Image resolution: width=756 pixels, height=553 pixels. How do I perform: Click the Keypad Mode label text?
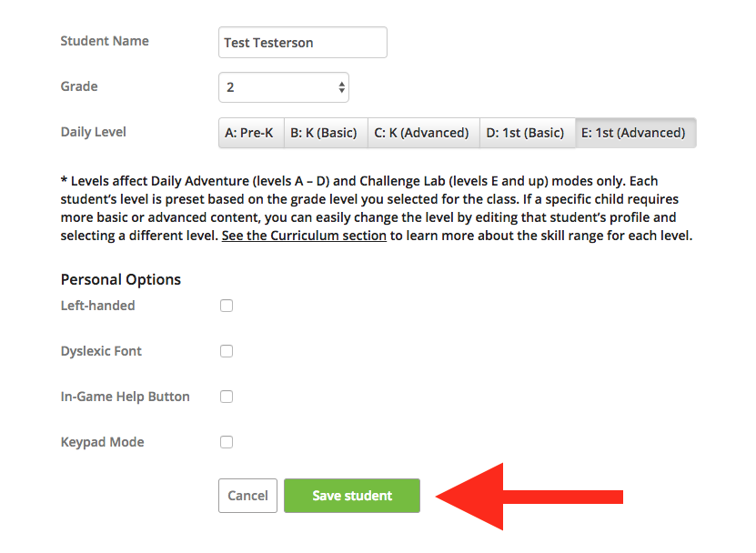point(102,442)
